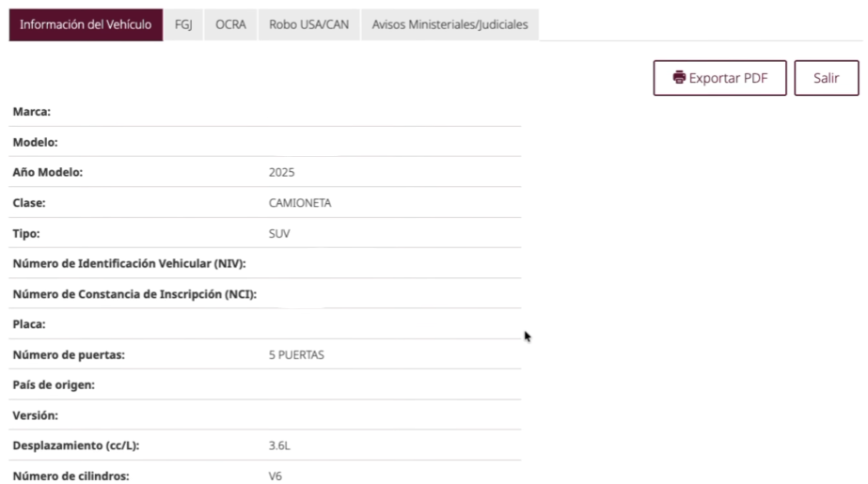Viewport: 868px width, 484px height.
Task: Click the Exportar PDF button
Action: tap(719, 78)
